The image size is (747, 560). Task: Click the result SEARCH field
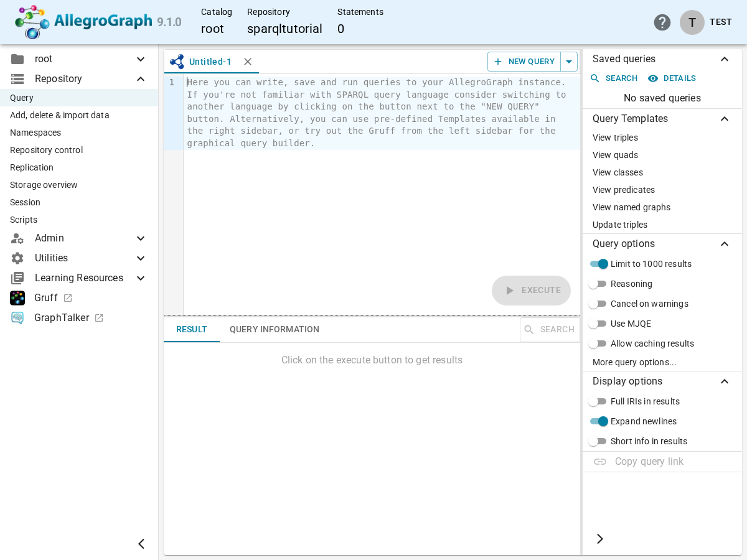pos(550,330)
